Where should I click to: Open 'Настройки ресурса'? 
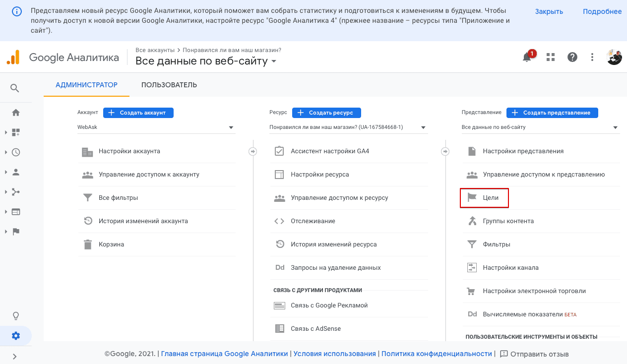[348, 175]
